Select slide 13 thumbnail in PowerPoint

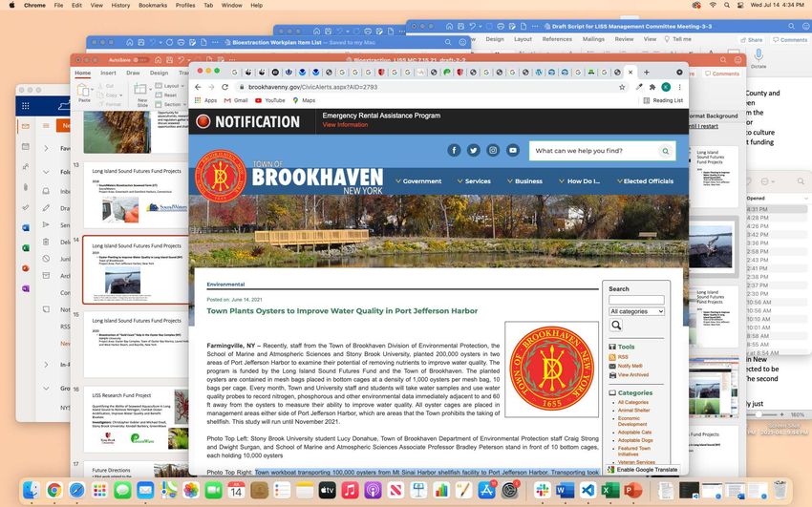click(136, 195)
